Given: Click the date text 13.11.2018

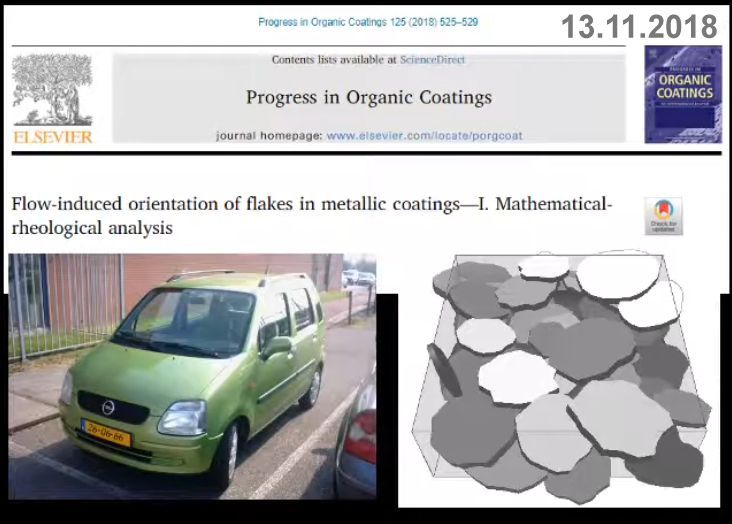Looking at the screenshot, I should tap(639, 26).
